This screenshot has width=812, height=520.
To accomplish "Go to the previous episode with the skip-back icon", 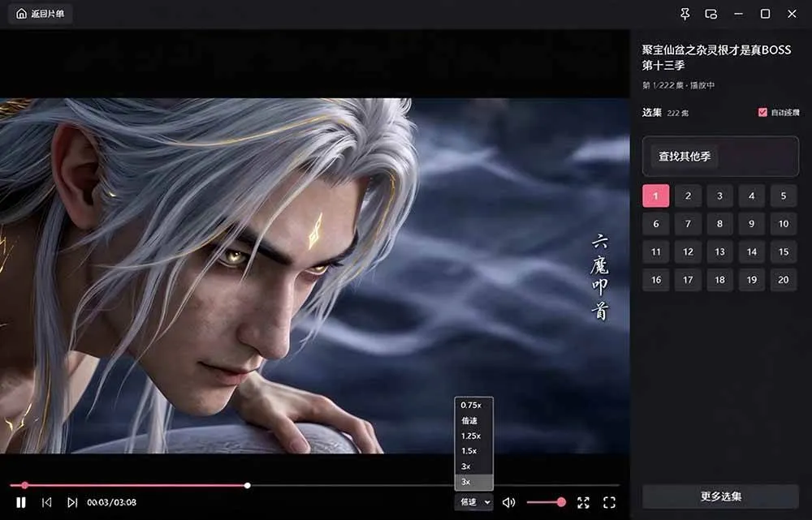I will click(46, 502).
